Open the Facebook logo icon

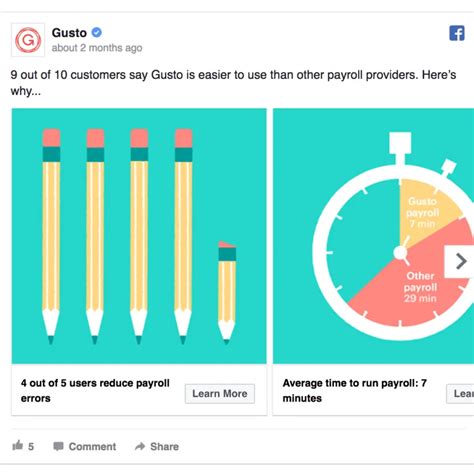[x=457, y=33]
